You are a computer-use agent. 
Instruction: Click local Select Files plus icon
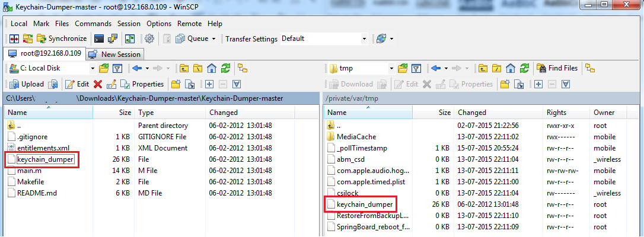click(209, 84)
